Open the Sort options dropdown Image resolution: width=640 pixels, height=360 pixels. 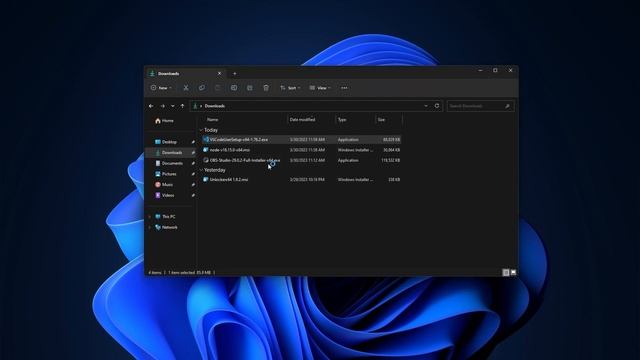coord(290,88)
